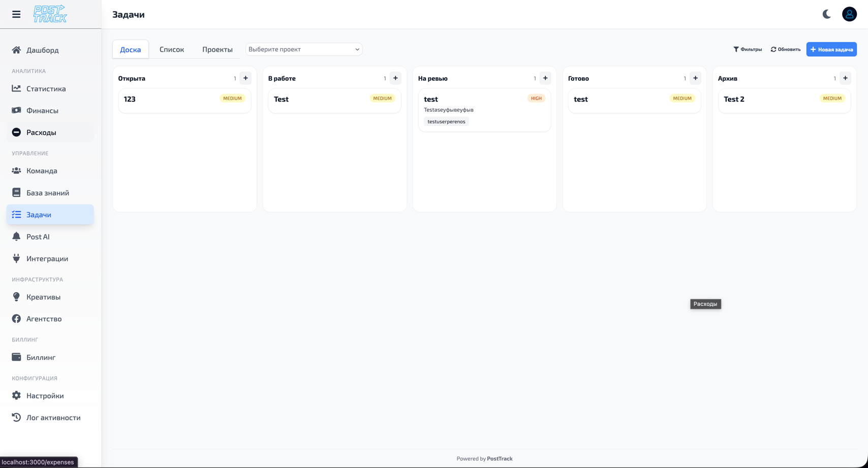Click the Лог активности history icon
This screenshot has width=868, height=468.
pyautogui.click(x=16, y=417)
